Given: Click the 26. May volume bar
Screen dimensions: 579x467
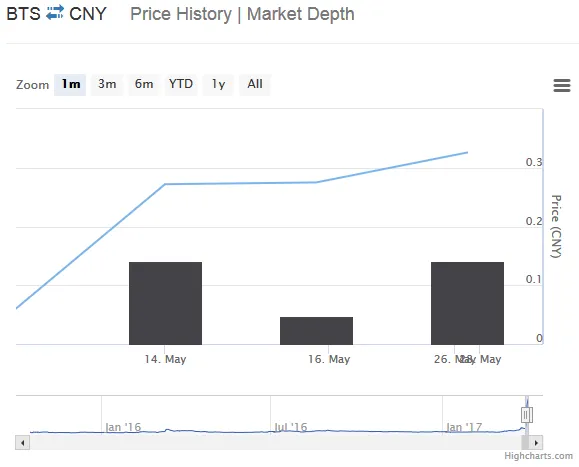Looking at the screenshot, I should tap(467, 303).
